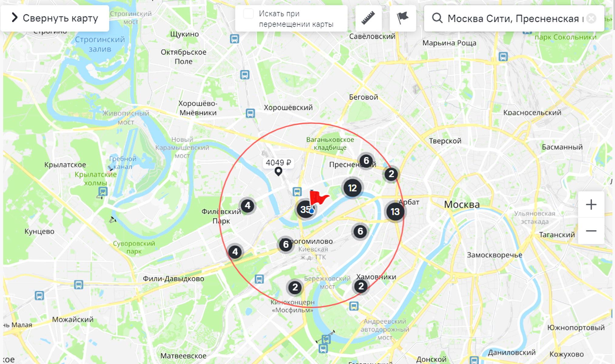Enable 'Искать при перемещении карты' checkbox
This screenshot has height=364, width=615.
(248, 14)
